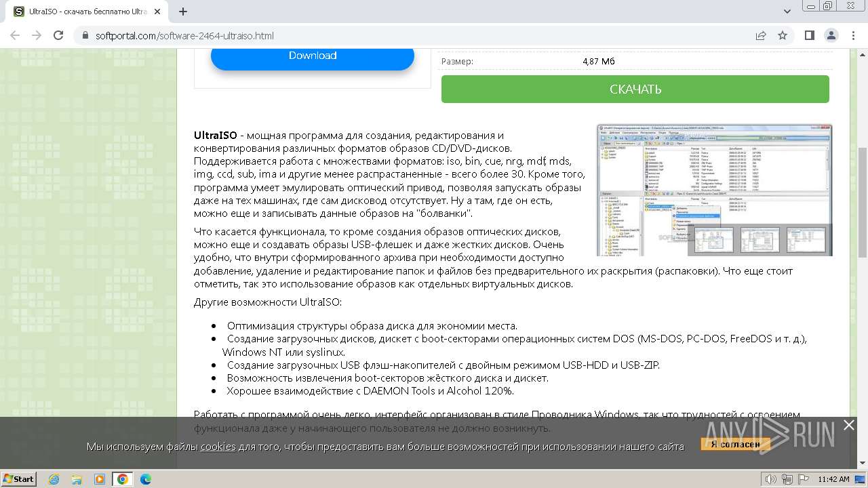
Task: Click the page vertical scrollbar thumb
Action: tap(863, 202)
